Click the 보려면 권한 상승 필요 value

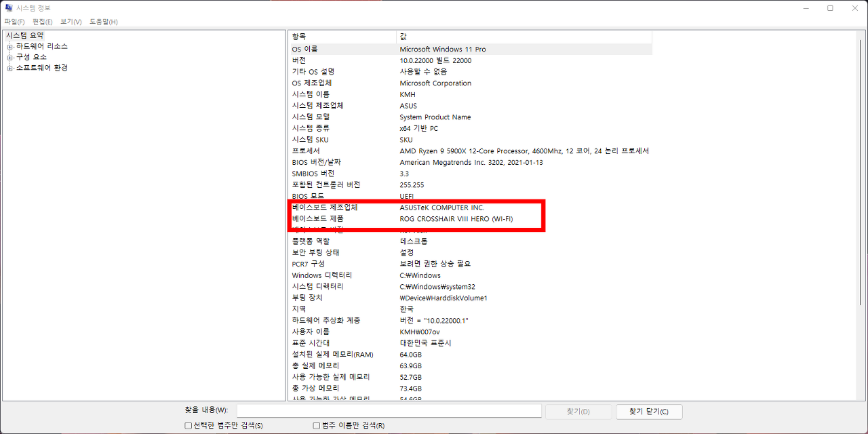click(435, 264)
